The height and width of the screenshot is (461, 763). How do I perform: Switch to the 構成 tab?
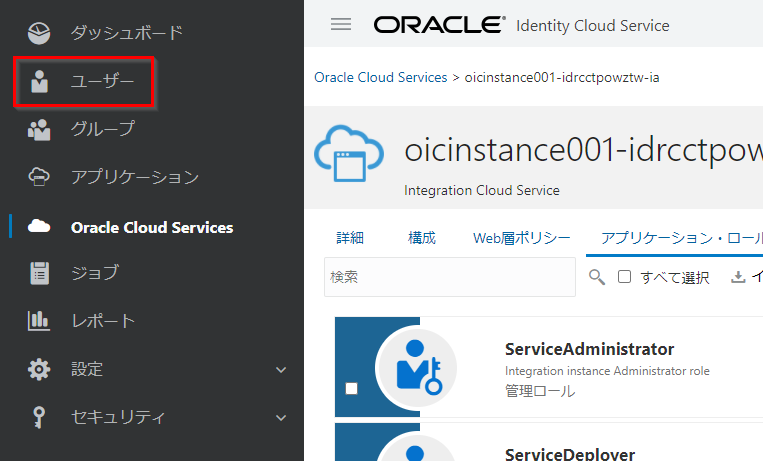click(422, 237)
